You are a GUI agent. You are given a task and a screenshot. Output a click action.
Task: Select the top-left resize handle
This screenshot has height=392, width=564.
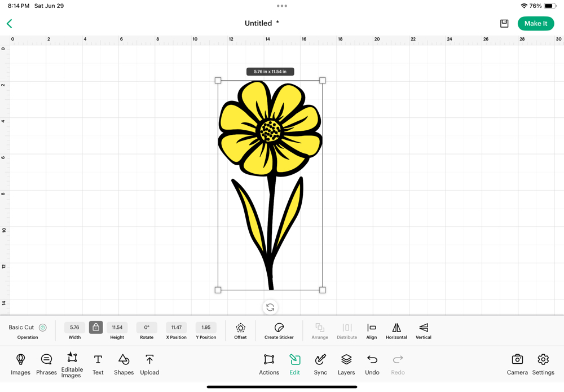218,81
